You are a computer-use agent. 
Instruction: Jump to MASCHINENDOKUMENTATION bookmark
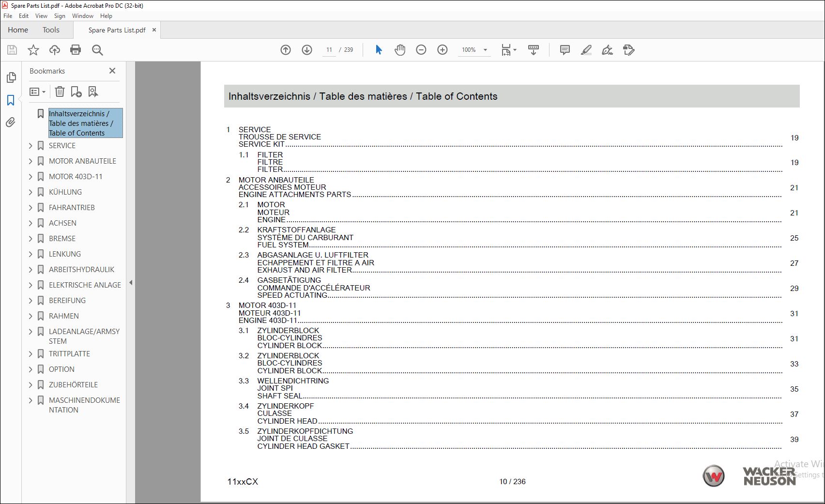tap(84, 405)
